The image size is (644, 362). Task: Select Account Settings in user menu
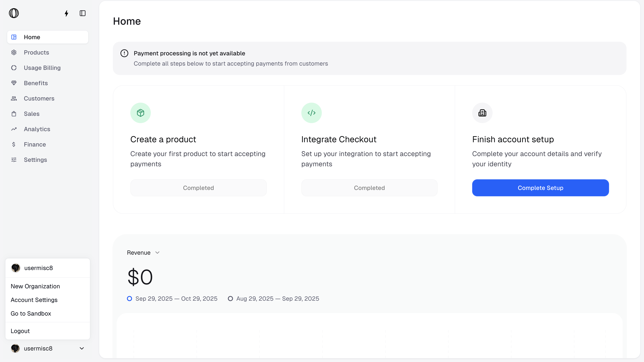click(34, 300)
